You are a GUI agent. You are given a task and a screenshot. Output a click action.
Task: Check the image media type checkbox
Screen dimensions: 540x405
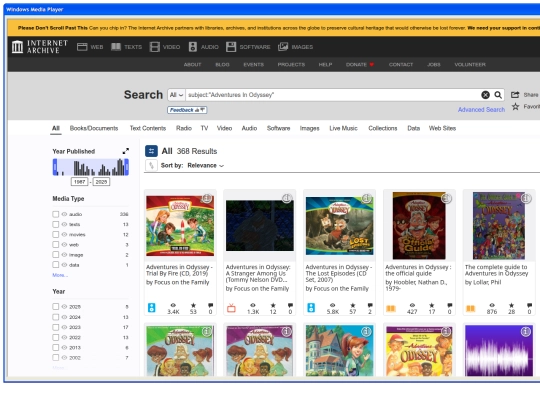[56, 255]
